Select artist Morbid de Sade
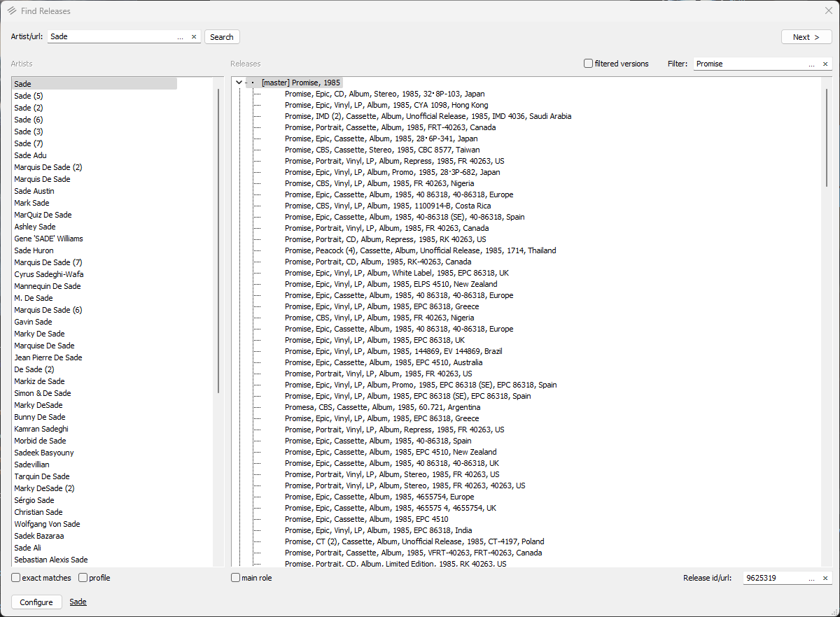The height and width of the screenshot is (617, 840). [40, 441]
